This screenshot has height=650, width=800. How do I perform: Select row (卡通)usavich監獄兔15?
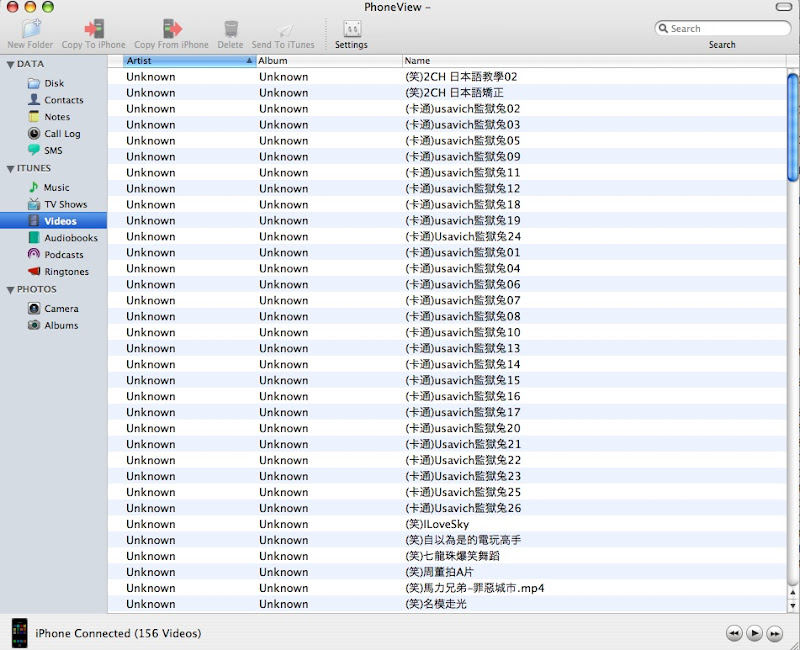click(447, 380)
